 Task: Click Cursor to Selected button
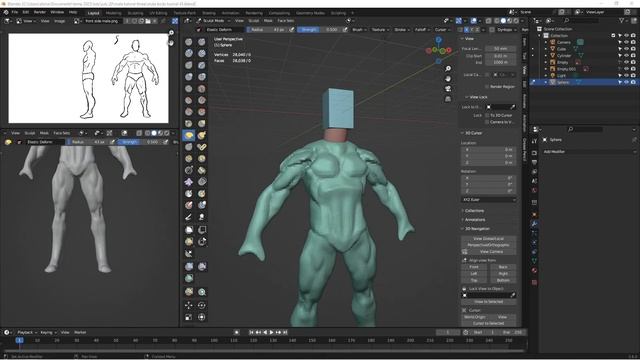(x=489, y=323)
